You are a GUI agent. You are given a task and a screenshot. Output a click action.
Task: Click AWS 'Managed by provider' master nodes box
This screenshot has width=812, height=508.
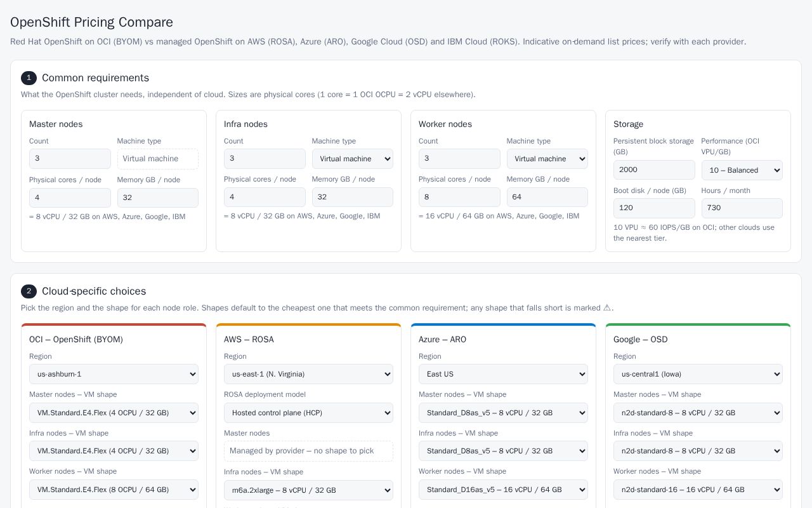pyautogui.click(x=309, y=451)
